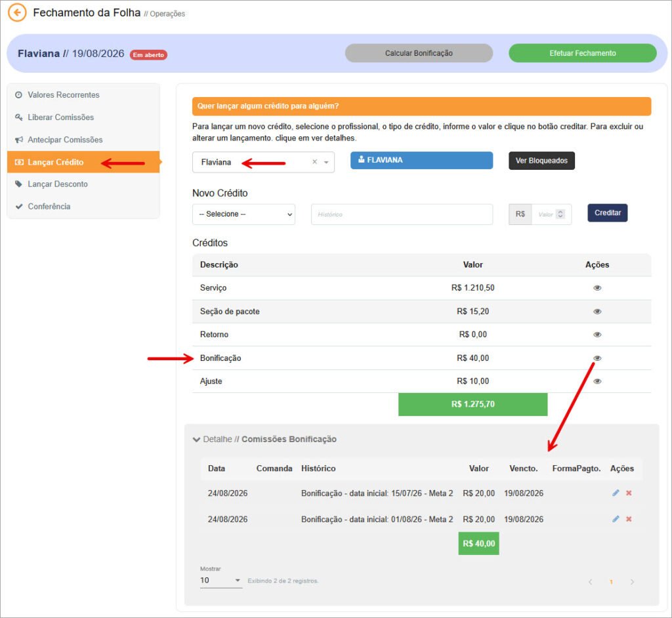The image size is (672, 618).
Task: Focus the Histórico input field
Action: coord(402,215)
